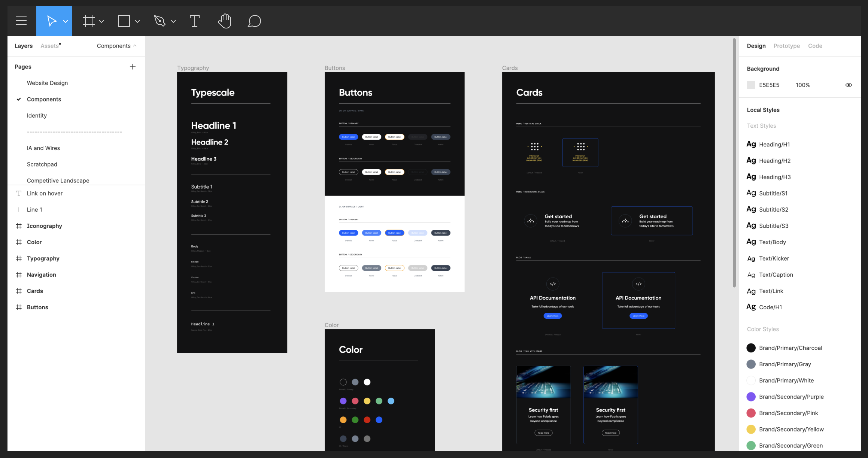Open the Move tool dropdown arrow
Image resolution: width=868 pixels, height=458 pixels.
tap(66, 21)
